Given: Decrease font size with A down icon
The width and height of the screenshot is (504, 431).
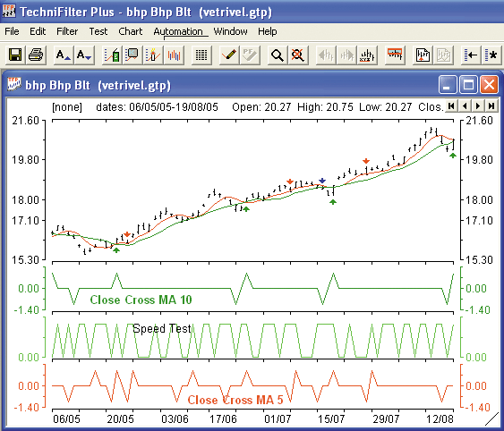Looking at the screenshot, I should (84, 55).
